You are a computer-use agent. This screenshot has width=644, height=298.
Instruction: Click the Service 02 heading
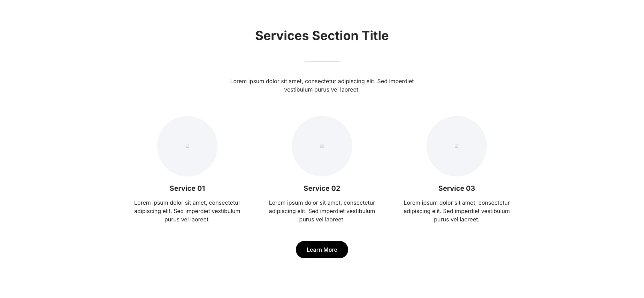tap(322, 188)
